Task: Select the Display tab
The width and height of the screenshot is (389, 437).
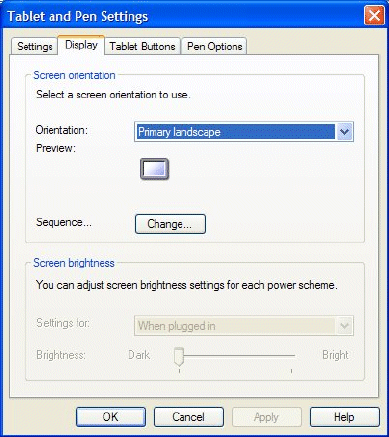Action: tap(81, 45)
